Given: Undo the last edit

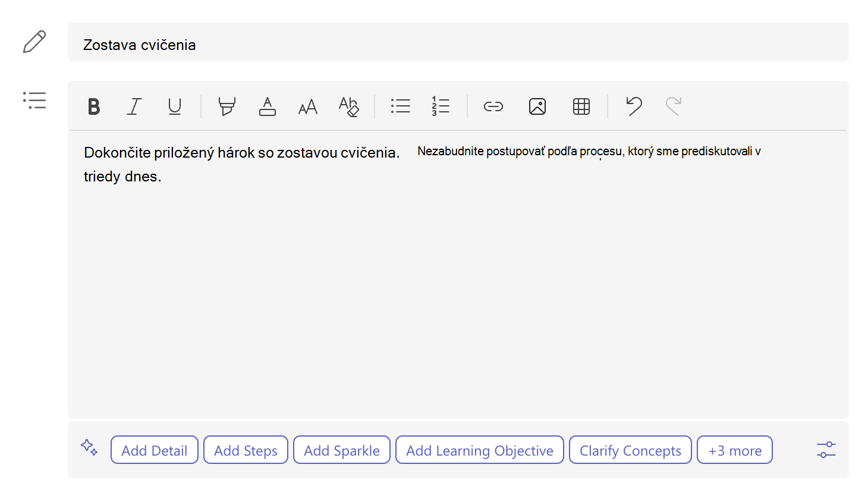Looking at the screenshot, I should [x=634, y=106].
